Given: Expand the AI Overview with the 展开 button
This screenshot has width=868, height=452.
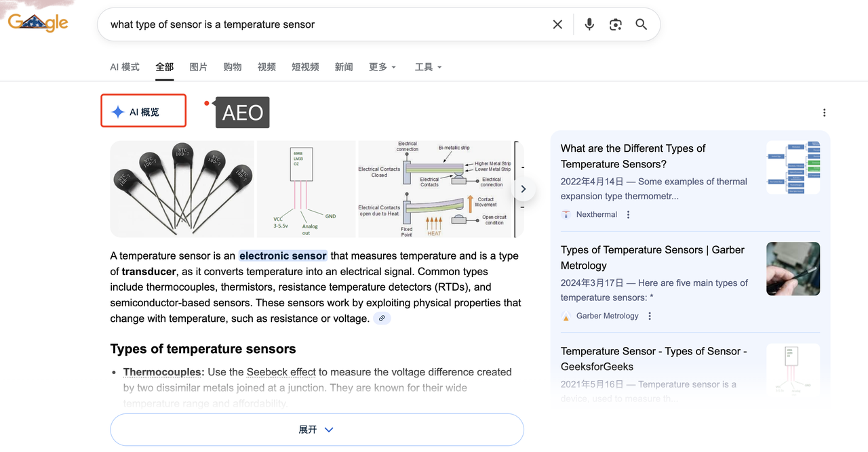Looking at the screenshot, I should coord(317,429).
